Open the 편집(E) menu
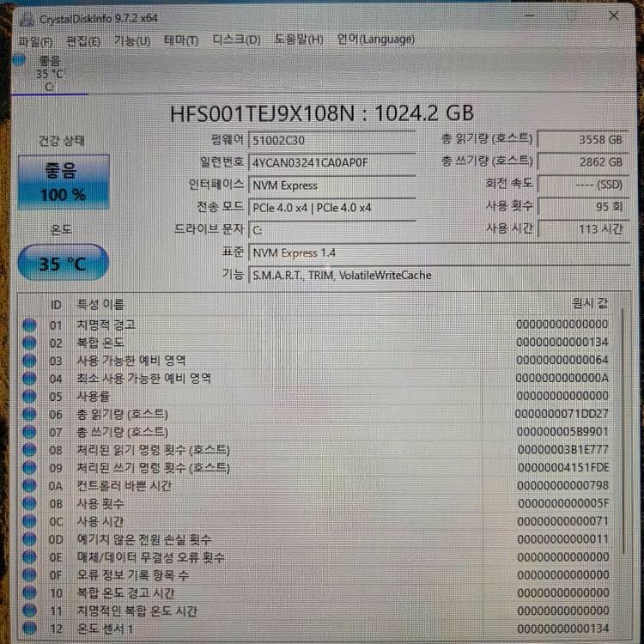Screen dimensions: 644x644 tap(83, 41)
